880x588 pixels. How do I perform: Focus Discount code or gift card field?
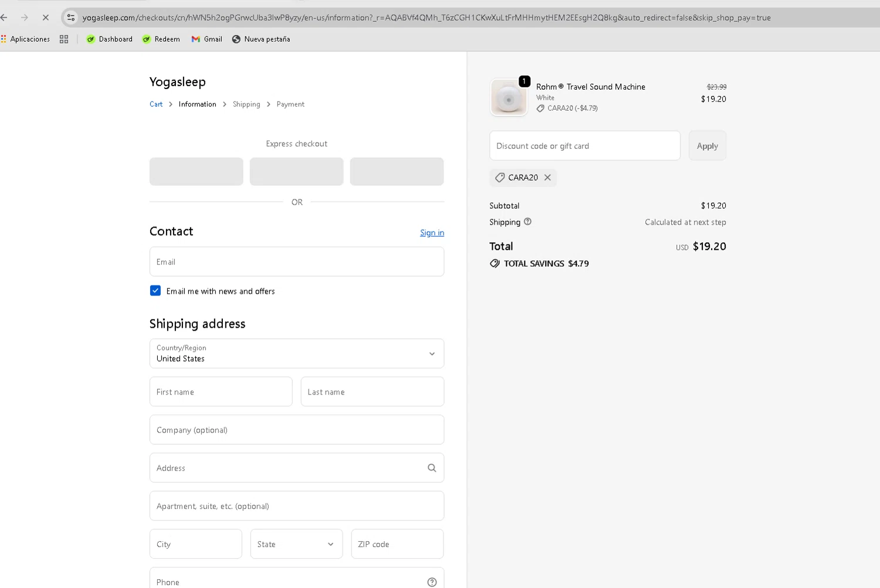(x=585, y=145)
